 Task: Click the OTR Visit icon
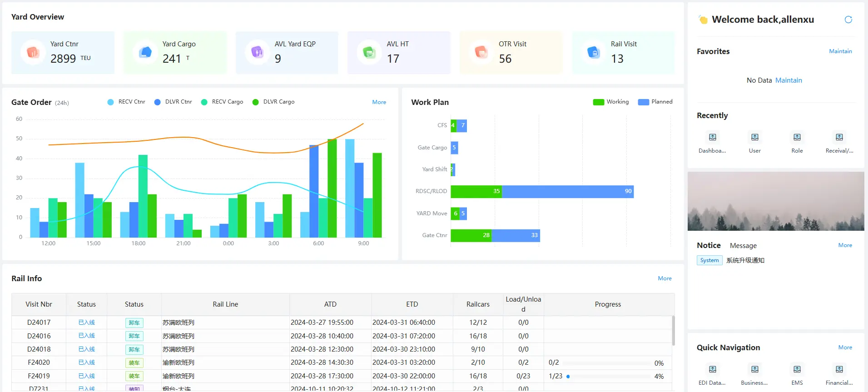point(481,52)
